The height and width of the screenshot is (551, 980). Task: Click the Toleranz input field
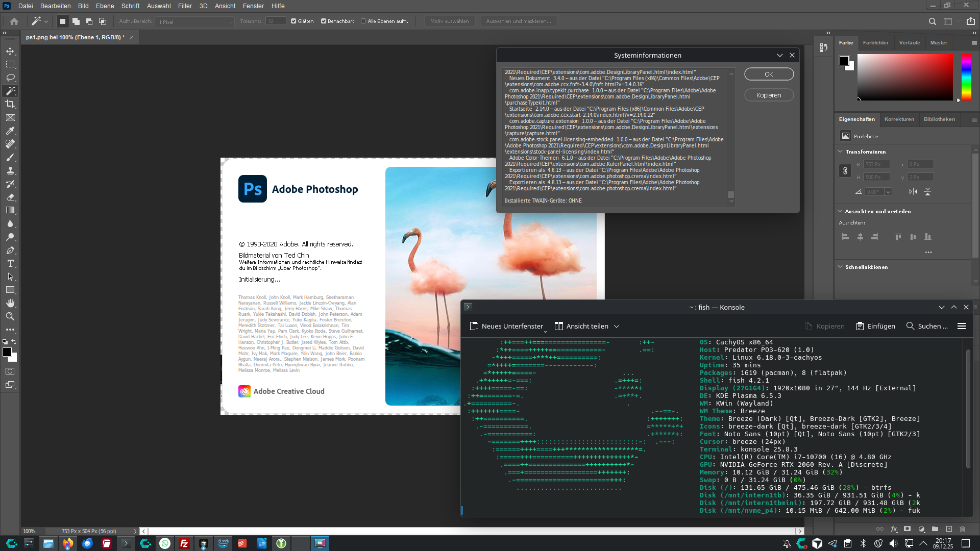[x=276, y=21]
